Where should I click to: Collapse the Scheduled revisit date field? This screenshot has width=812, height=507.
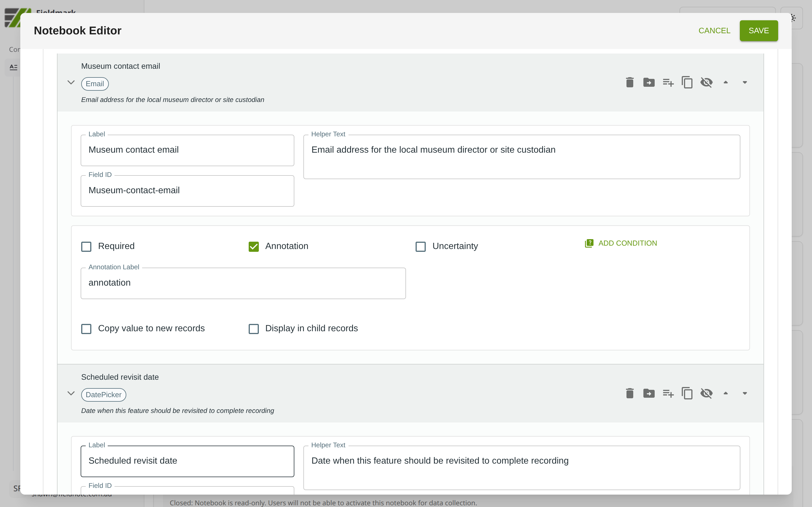coord(71,393)
